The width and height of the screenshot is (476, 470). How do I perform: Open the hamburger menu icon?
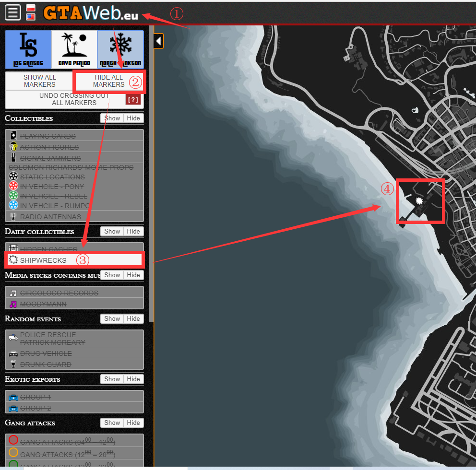[13, 12]
